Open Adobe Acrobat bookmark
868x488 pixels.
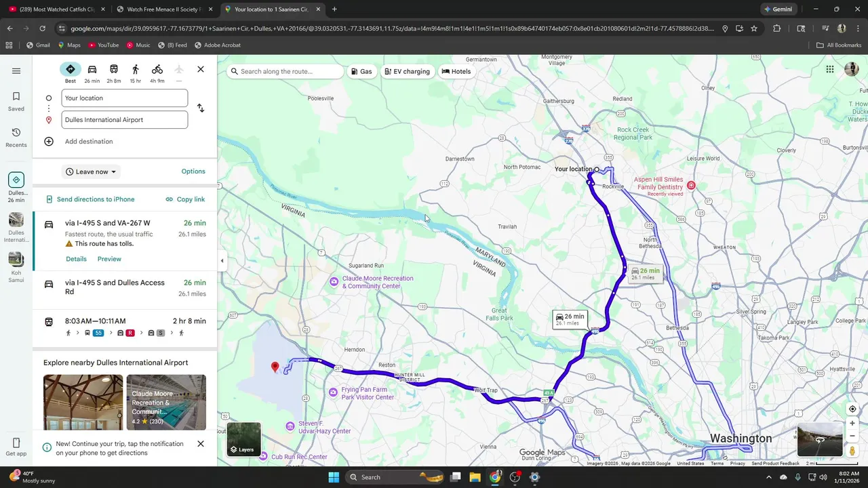click(x=217, y=45)
